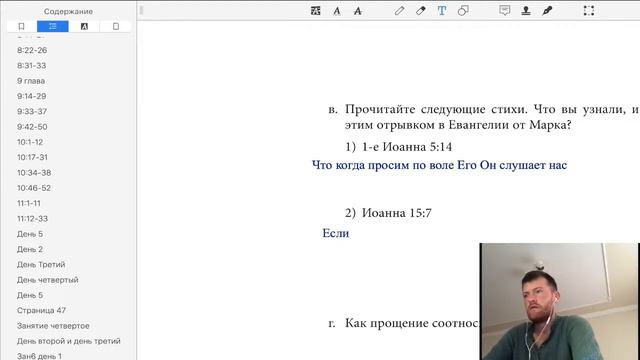Image resolution: width=640 pixels, height=360 pixels.
Task: Go to 'День 5' above 'День 2'
Action: [x=30, y=234]
